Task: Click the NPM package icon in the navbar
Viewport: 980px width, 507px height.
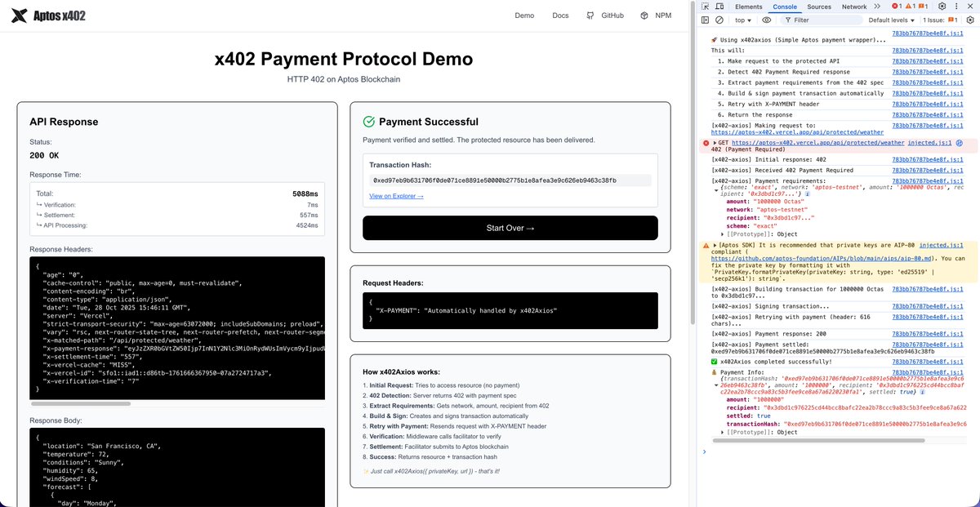Action: point(644,16)
